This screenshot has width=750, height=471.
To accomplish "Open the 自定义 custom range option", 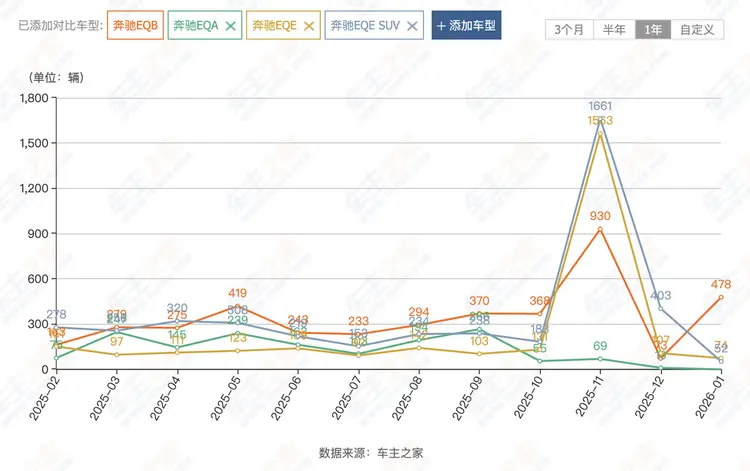I will (697, 29).
